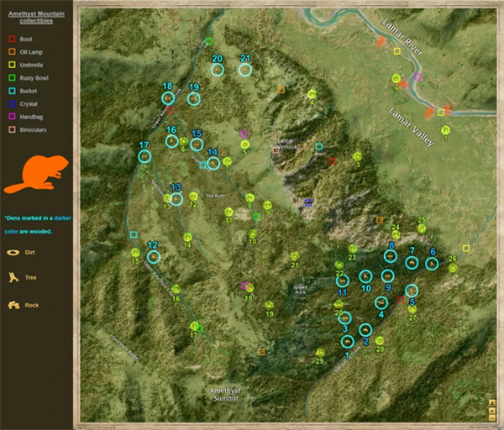Click yellow Umbrella legend swatch
Image resolution: width=504 pixels, height=430 pixels.
[x=12, y=65]
